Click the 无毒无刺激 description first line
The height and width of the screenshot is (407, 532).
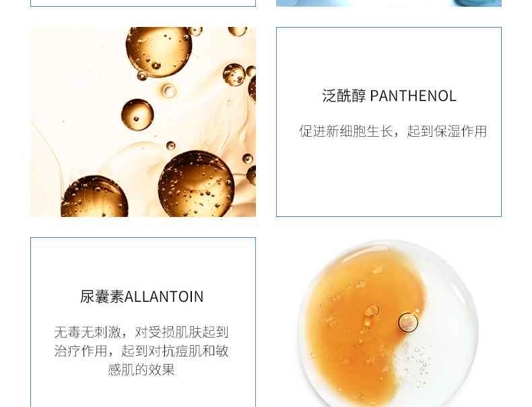[x=141, y=332]
